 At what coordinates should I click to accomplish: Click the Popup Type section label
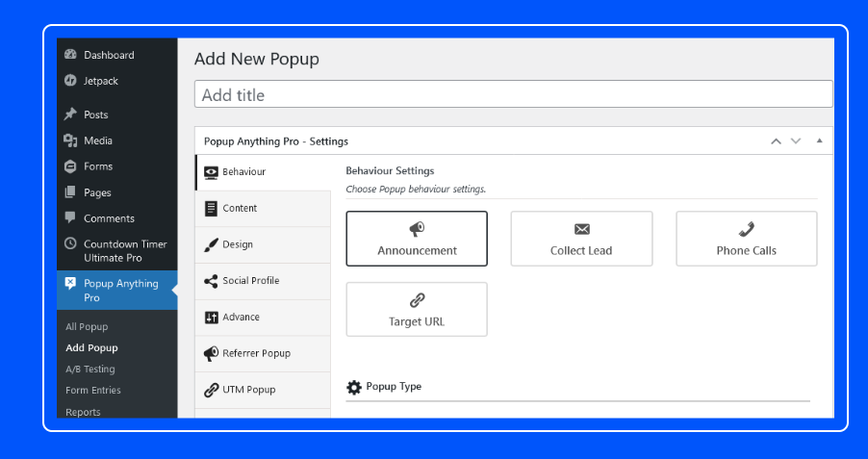click(x=394, y=386)
